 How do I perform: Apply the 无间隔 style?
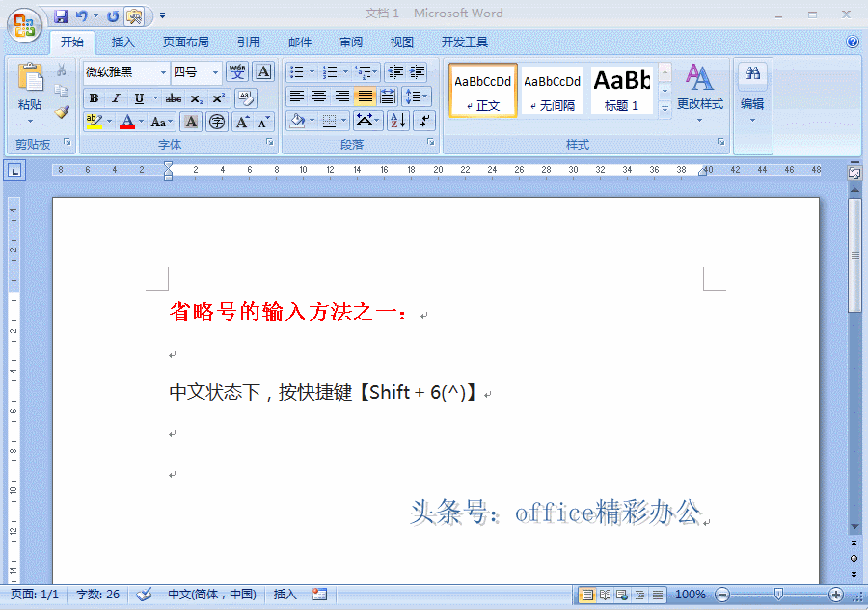pos(552,91)
